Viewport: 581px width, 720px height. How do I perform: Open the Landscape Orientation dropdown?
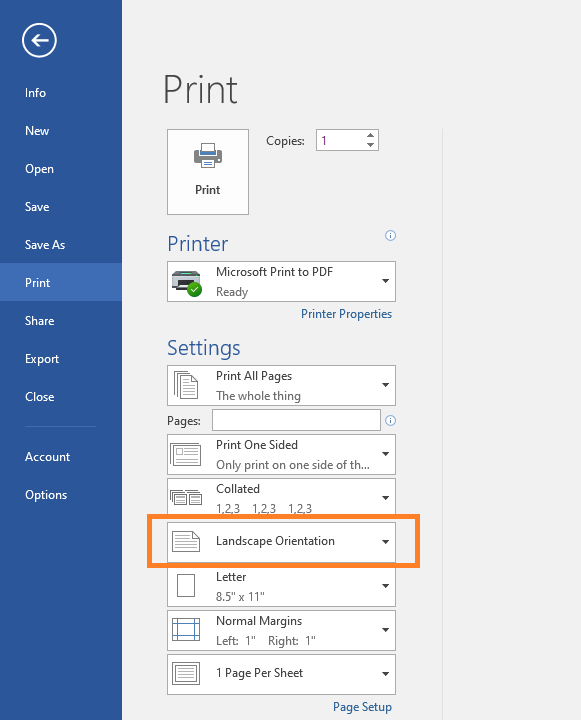tap(281, 542)
